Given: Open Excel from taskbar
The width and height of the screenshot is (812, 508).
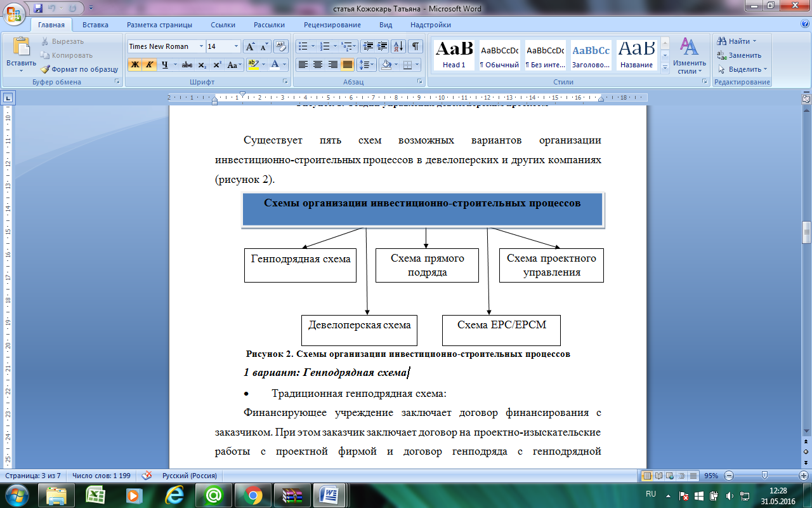Looking at the screenshot, I should 95,495.
